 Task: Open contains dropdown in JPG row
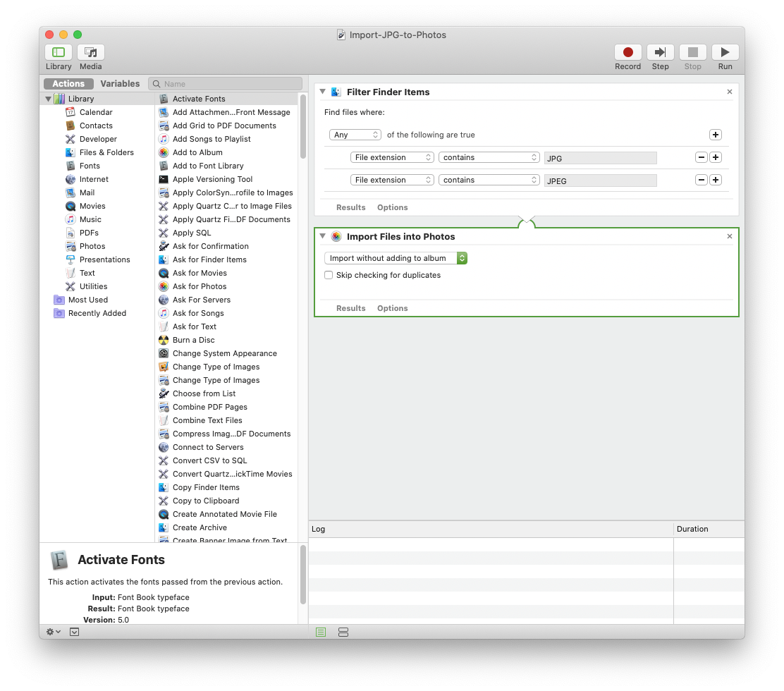click(489, 157)
